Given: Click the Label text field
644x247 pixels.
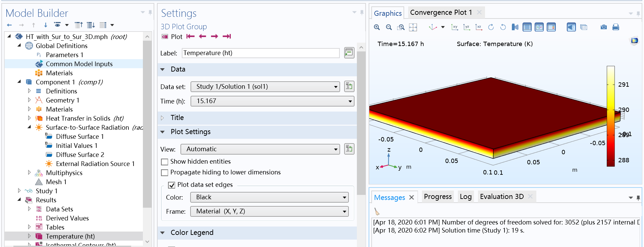Looking at the screenshot, I should [260, 53].
